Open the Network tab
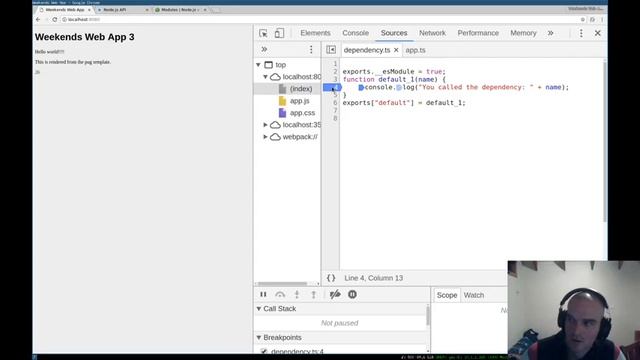Image resolution: width=640 pixels, height=360 pixels. point(432,33)
